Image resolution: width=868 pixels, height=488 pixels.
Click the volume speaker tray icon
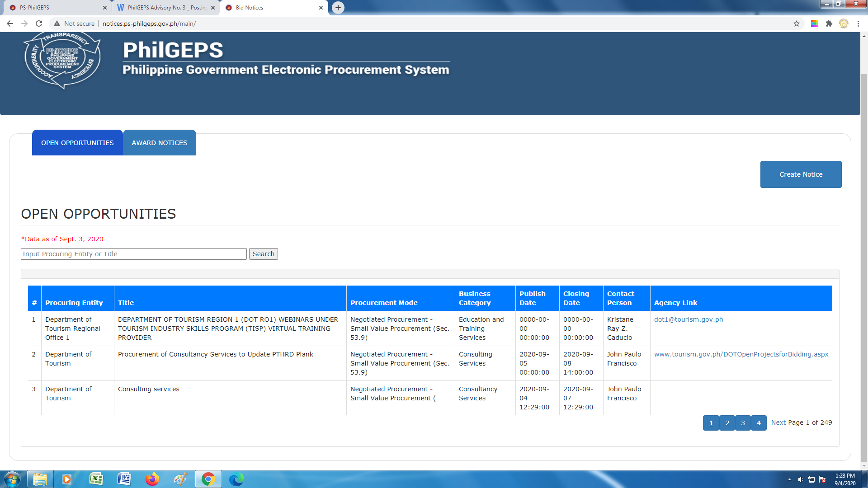[x=801, y=479]
